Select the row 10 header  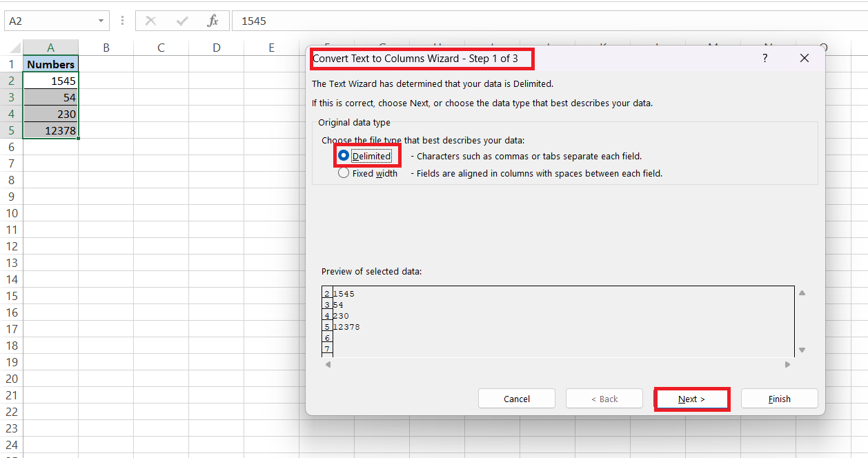11,213
